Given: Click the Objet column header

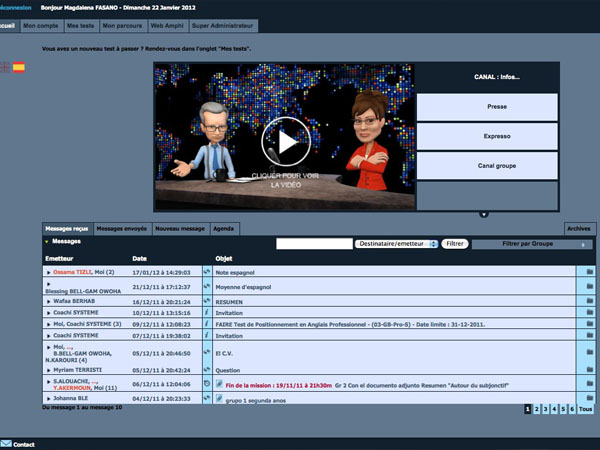Looking at the screenshot, I should pyautogui.click(x=224, y=259).
